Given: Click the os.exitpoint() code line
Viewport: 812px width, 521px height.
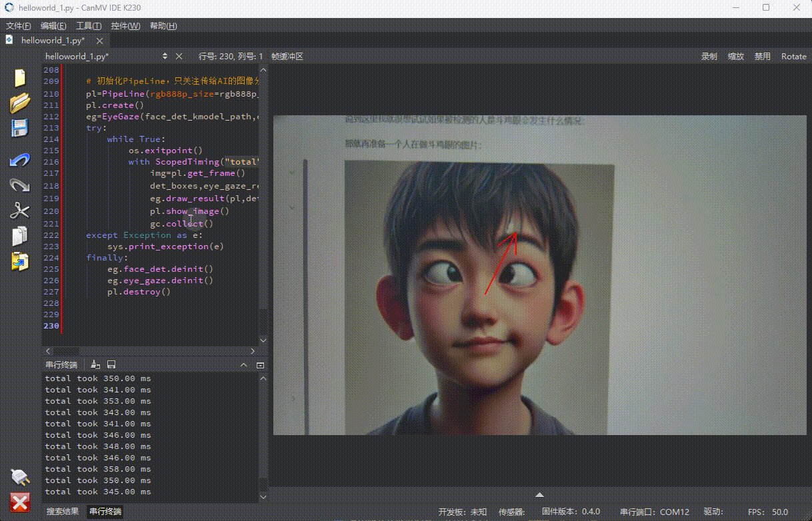Looking at the screenshot, I should (x=165, y=151).
